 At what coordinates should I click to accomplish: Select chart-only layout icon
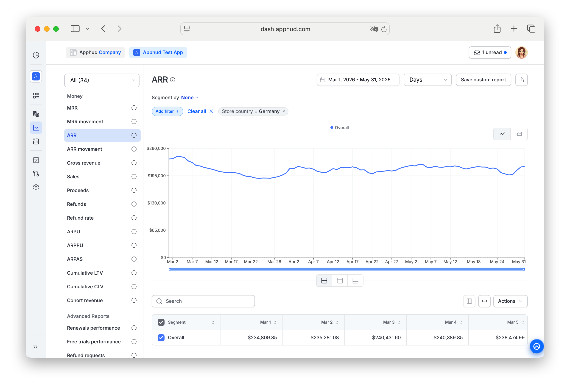pyautogui.click(x=340, y=281)
